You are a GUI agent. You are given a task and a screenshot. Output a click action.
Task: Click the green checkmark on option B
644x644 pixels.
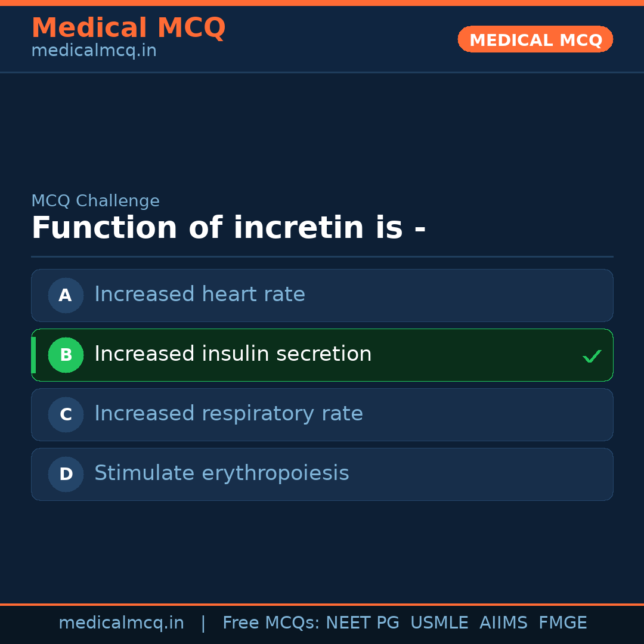[592, 356]
